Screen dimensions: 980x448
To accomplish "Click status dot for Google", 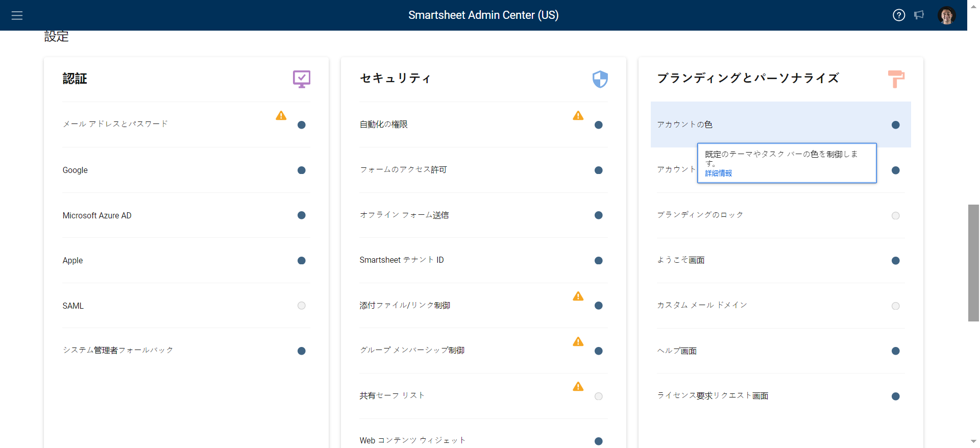I will (302, 170).
